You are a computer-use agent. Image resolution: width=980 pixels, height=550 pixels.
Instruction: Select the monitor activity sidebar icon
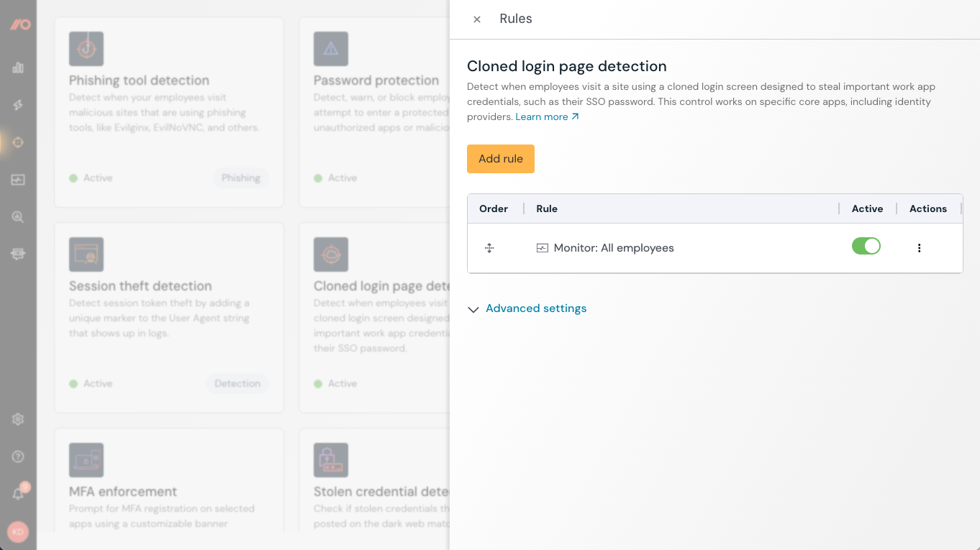click(18, 180)
